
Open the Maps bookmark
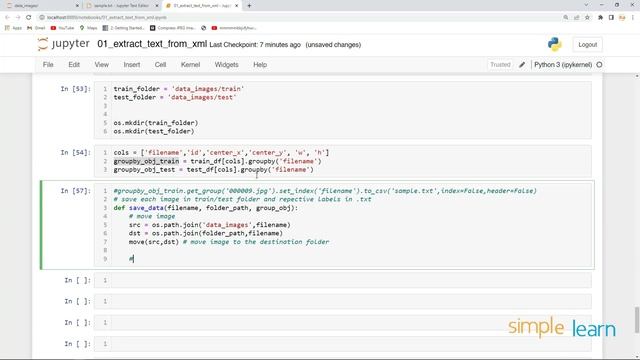point(89,28)
